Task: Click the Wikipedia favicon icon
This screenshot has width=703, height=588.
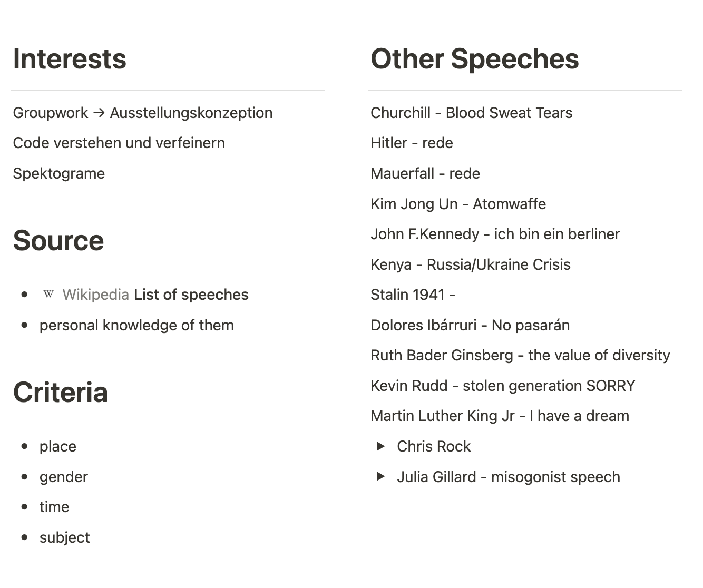Action: tap(48, 294)
